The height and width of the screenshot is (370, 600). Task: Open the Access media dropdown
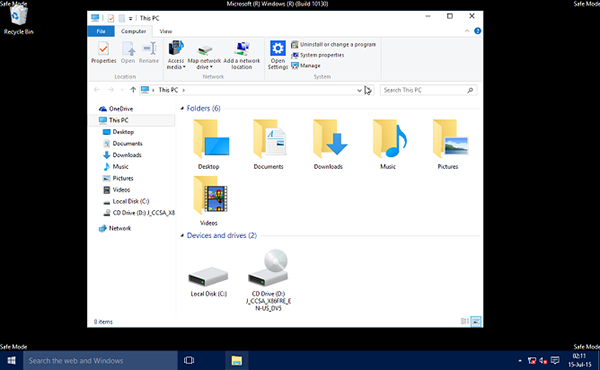coord(176,55)
